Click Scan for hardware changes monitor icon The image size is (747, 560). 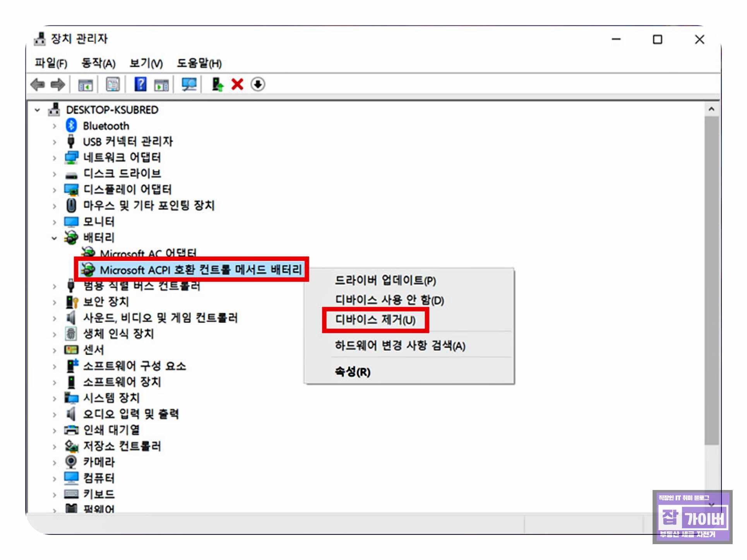click(189, 84)
